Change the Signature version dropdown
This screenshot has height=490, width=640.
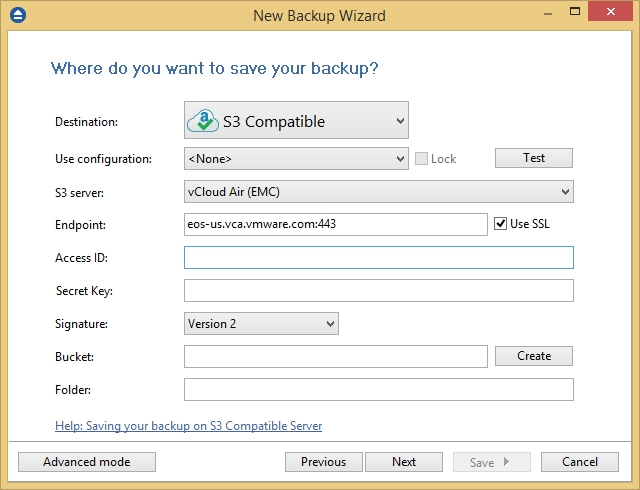point(261,324)
